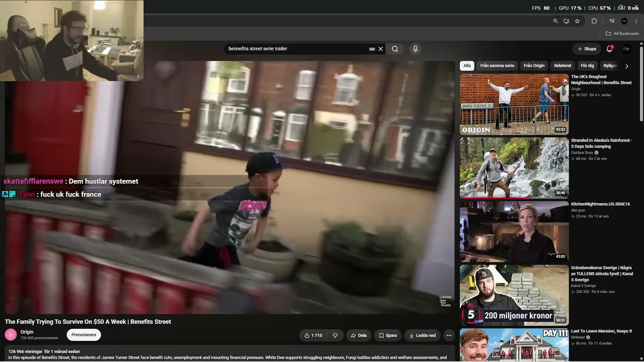The height and width of the screenshot is (362, 644).
Task: Dislike the Benefits Street video
Action: click(x=335, y=335)
